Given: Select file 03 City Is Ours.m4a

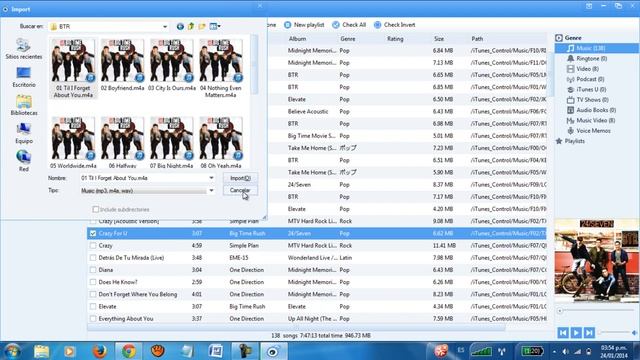Looking at the screenshot, I should click(172, 65).
